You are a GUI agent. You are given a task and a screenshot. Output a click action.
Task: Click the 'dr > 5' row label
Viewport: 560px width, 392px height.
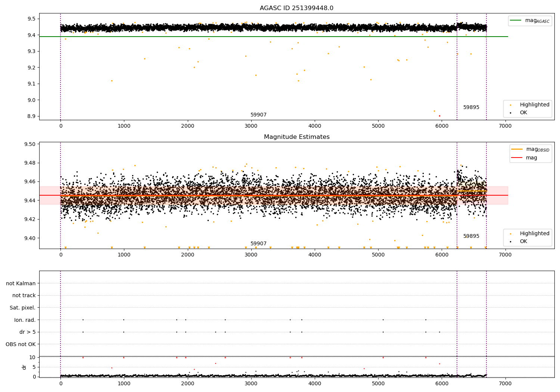coord(28,332)
